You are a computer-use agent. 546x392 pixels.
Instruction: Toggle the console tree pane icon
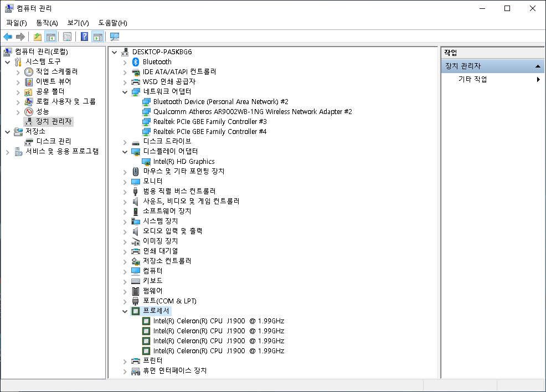tap(50, 37)
